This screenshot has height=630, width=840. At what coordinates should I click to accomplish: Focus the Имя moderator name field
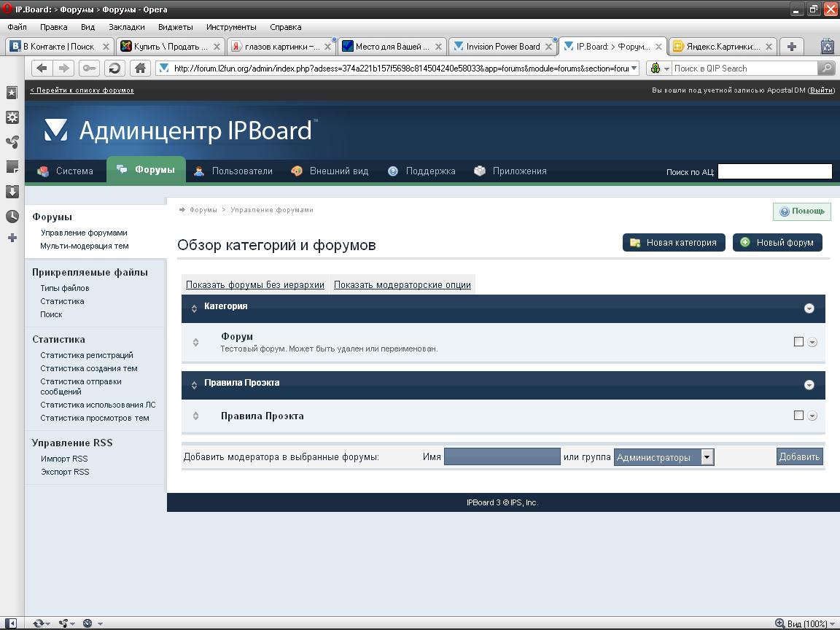click(x=502, y=456)
